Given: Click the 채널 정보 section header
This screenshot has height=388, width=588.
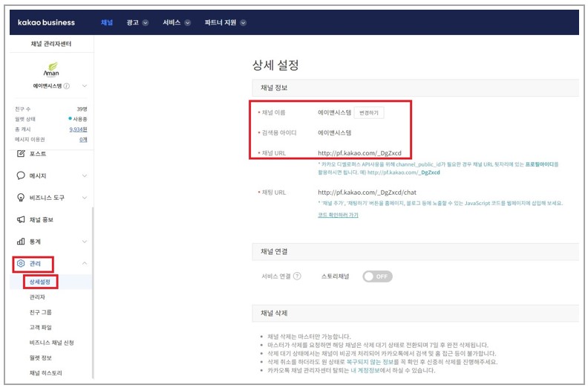Looking at the screenshot, I should click(415, 88).
